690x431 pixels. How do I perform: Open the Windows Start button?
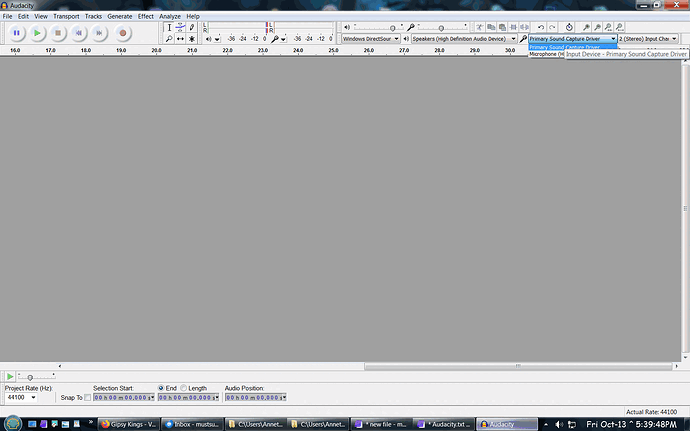pos(13,424)
